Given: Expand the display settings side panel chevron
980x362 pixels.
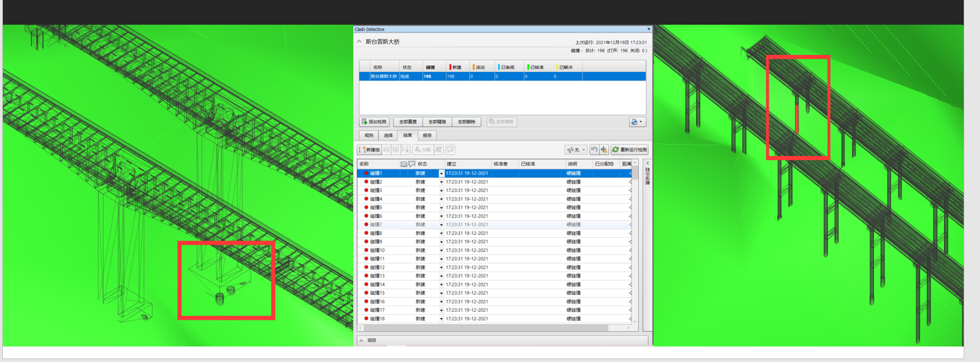Looking at the screenshot, I should pyautogui.click(x=648, y=163).
